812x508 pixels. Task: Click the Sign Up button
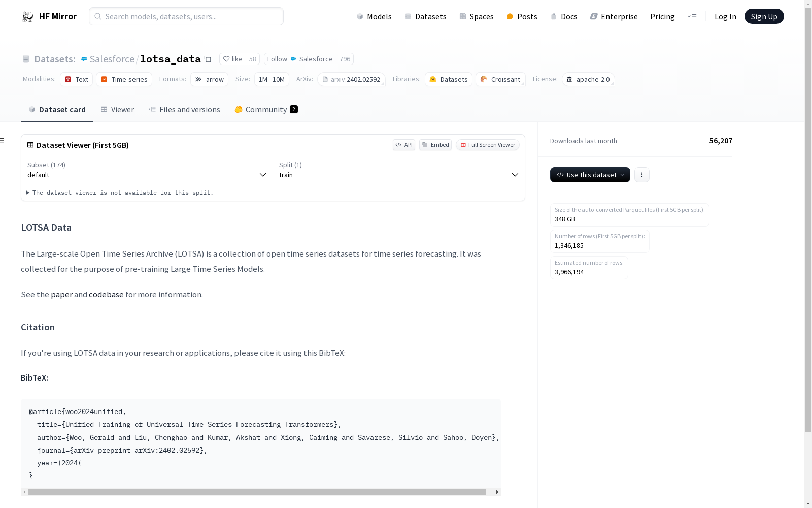[x=764, y=17]
